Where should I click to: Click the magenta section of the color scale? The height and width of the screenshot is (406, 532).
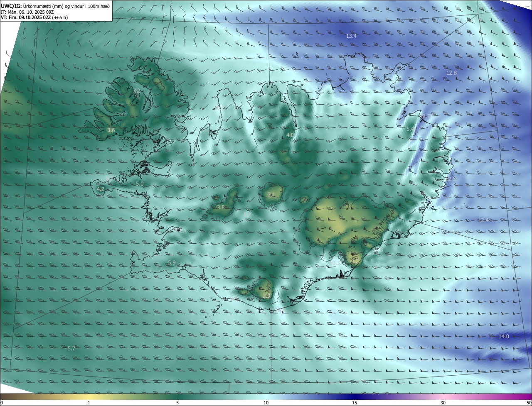click(515, 397)
